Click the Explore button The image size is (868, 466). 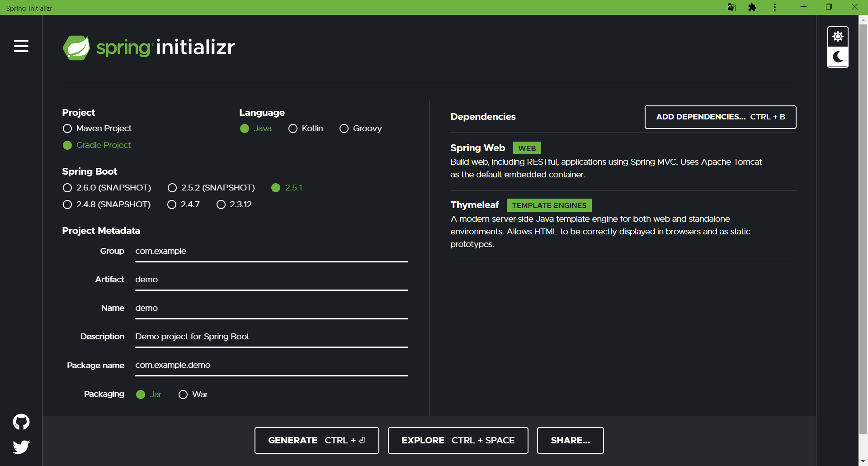point(458,441)
